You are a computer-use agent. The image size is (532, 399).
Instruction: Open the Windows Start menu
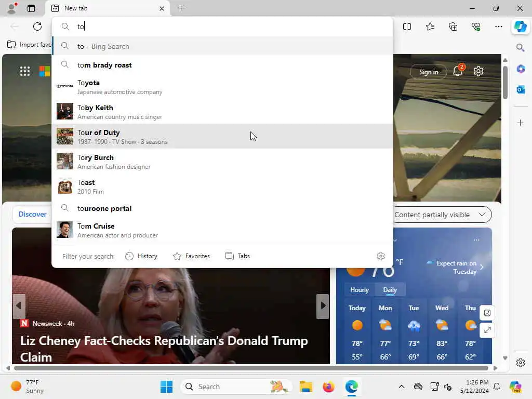coord(166,387)
